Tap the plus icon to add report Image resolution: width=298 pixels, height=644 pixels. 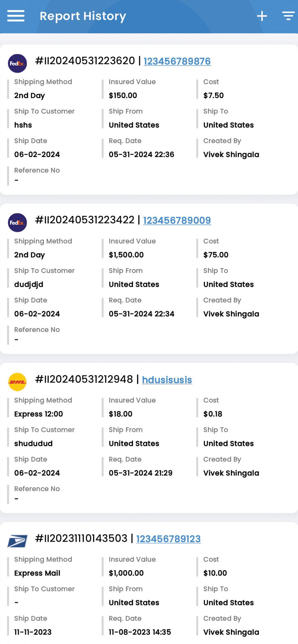pos(262,16)
